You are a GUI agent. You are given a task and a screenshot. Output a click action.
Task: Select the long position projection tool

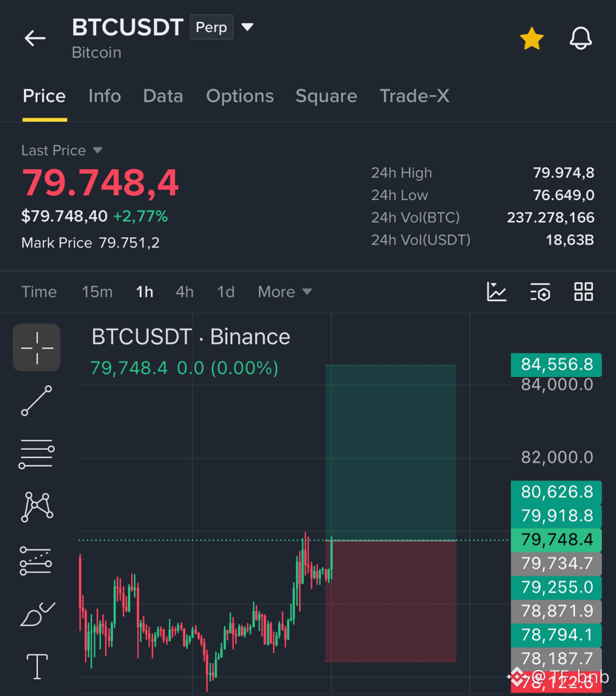36,561
